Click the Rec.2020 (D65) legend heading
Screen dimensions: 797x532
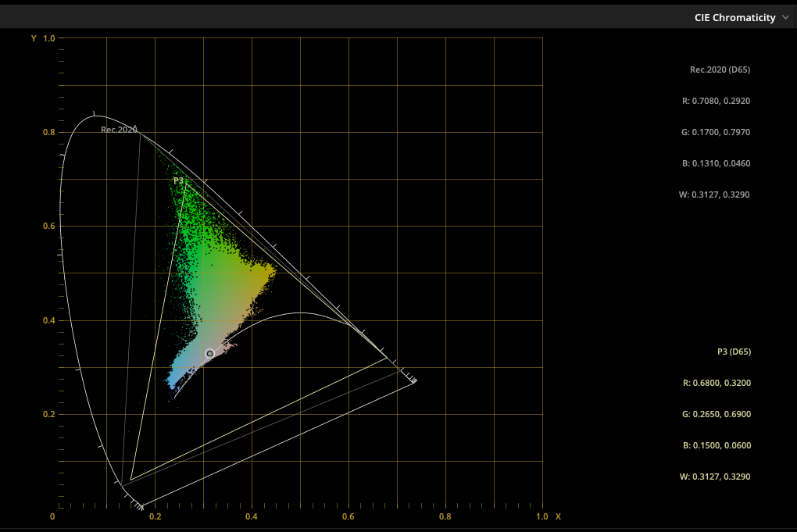point(720,70)
